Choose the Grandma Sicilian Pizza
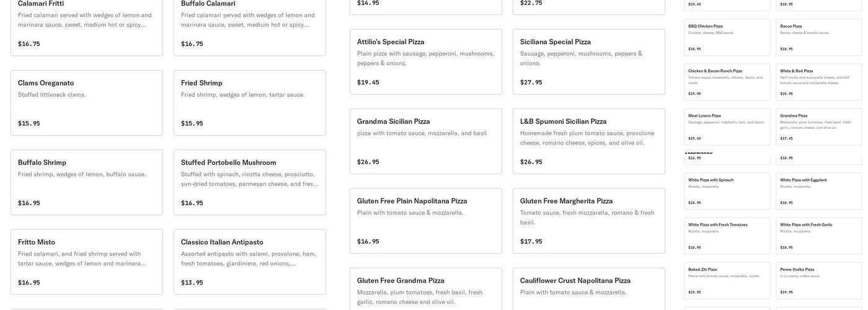 [425, 141]
